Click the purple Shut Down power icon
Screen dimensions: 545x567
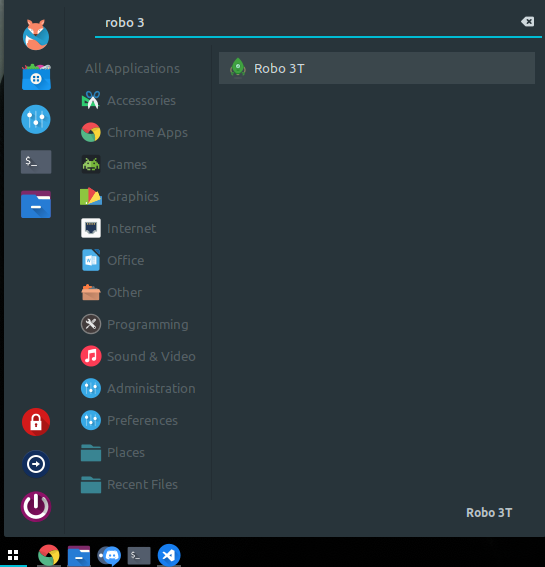(36, 506)
